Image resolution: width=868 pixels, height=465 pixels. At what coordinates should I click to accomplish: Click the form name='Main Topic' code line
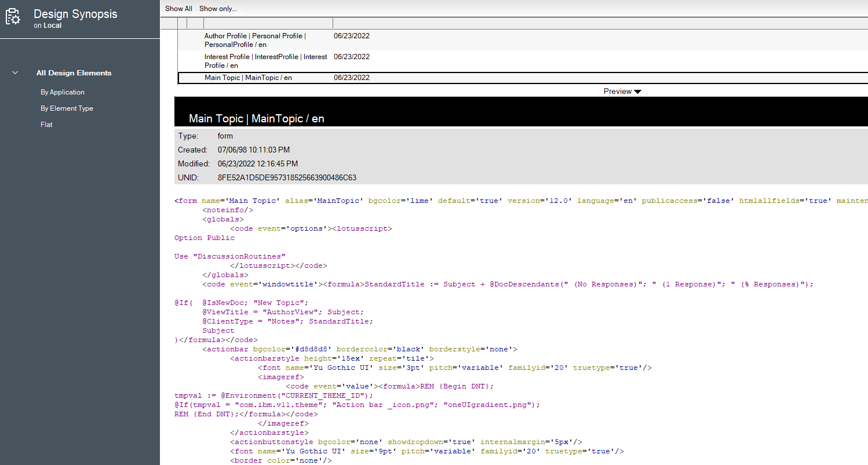[348, 200]
